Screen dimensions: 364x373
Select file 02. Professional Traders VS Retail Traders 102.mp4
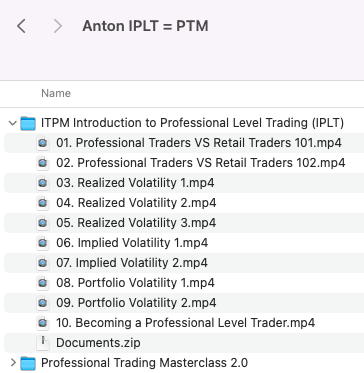pyautogui.click(x=201, y=163)
